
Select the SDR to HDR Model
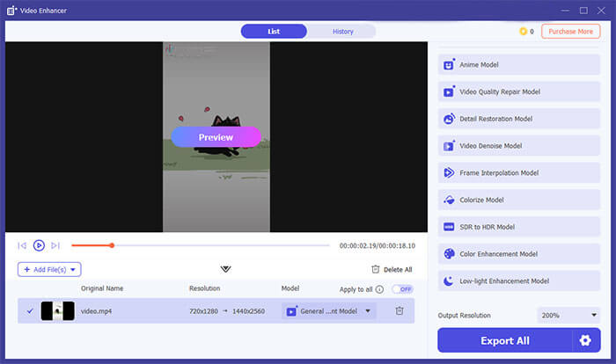pos(518,227)
